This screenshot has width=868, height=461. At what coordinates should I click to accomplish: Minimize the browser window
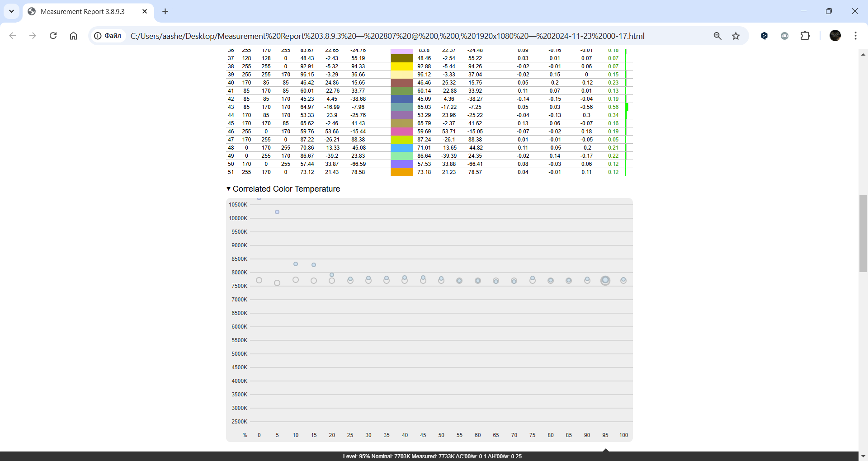click(803, 11)
